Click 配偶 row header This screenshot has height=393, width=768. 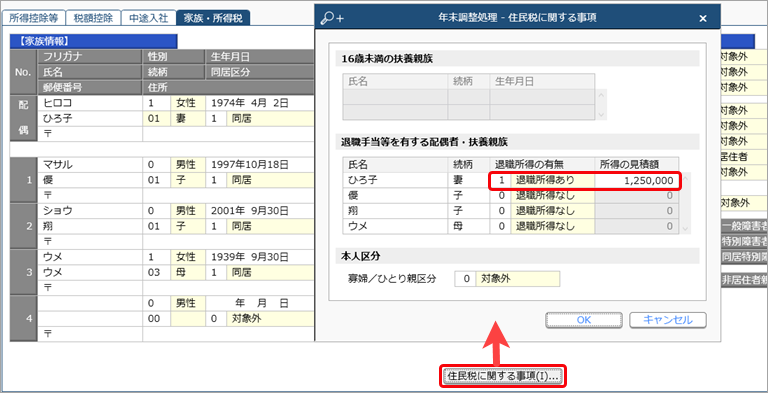24,119
